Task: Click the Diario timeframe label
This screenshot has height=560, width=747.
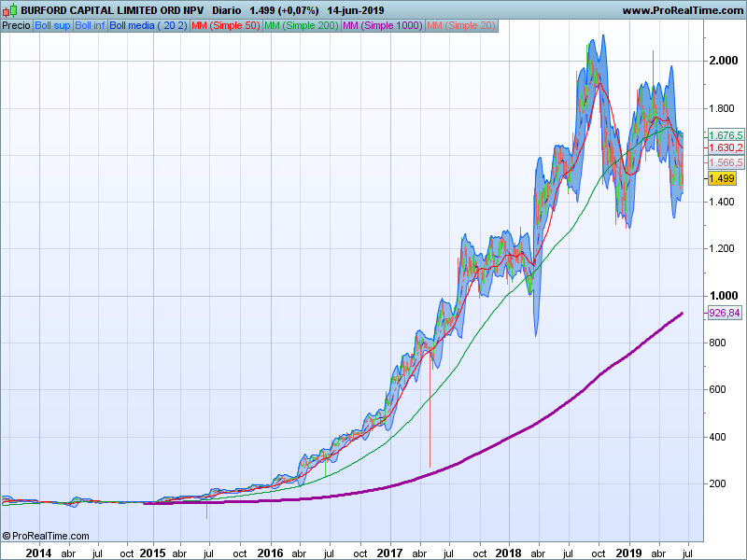Action: (x=226, y=10)
